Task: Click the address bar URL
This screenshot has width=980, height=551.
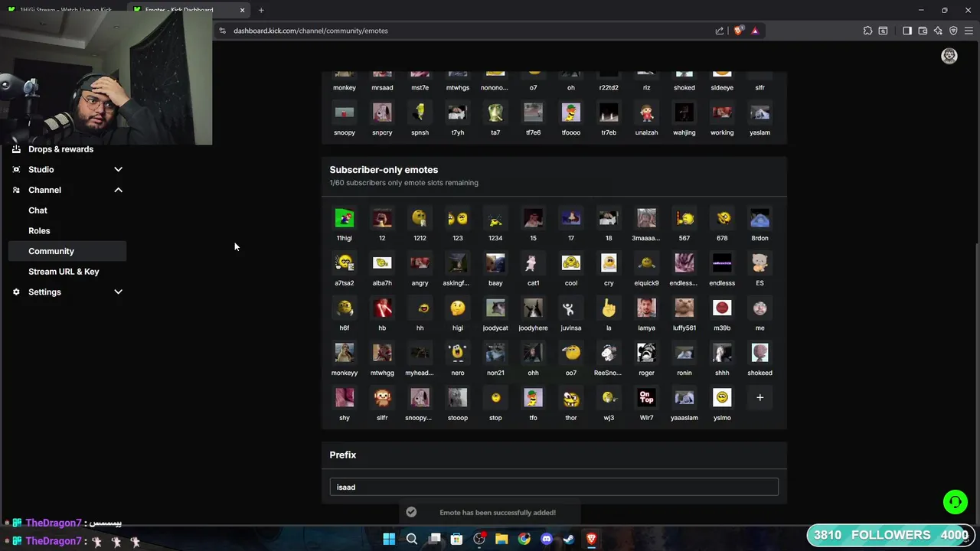Action: [x=311, y=31]
